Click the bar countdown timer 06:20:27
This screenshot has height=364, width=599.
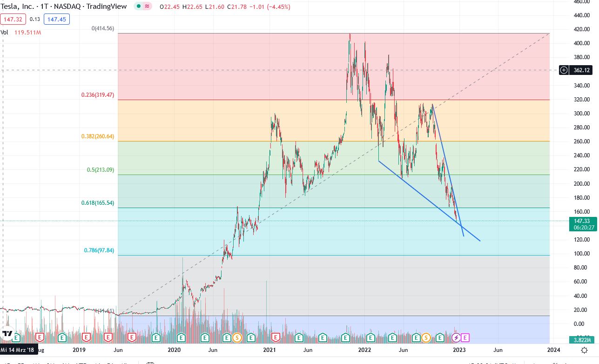tap(584, 228)
